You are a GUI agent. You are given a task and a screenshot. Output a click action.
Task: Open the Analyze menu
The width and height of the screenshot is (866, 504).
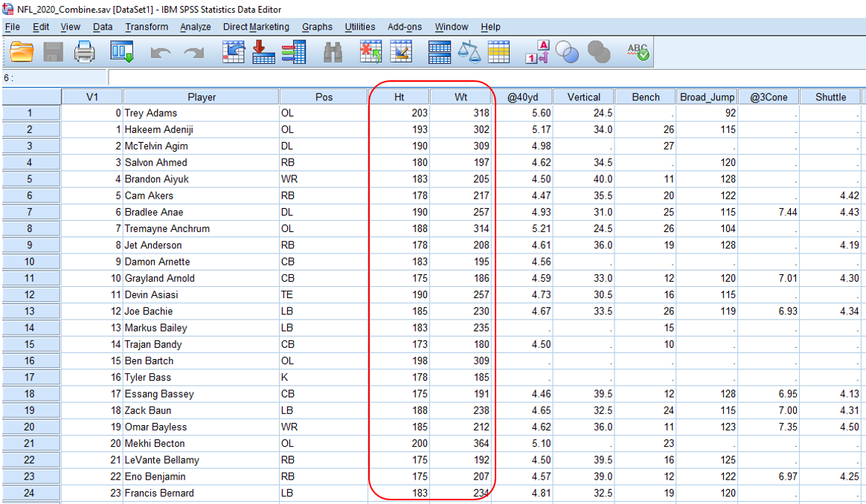195,27
